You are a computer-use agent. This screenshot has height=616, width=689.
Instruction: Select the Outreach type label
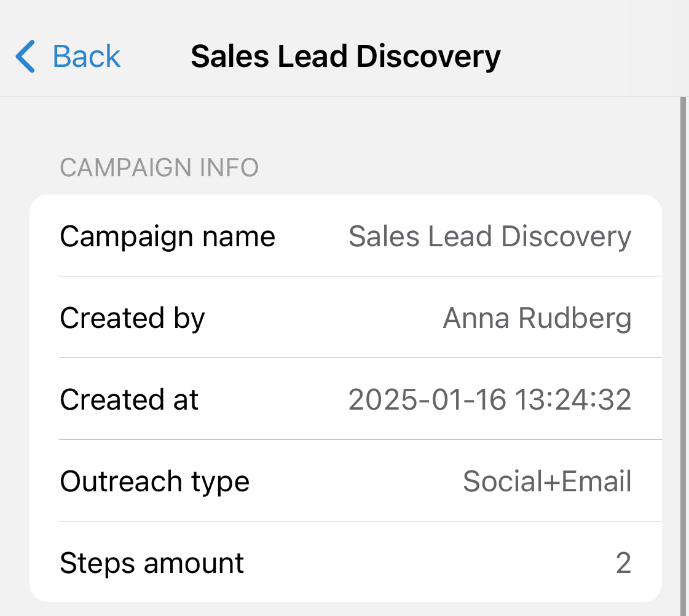click(x=155, y=481)
